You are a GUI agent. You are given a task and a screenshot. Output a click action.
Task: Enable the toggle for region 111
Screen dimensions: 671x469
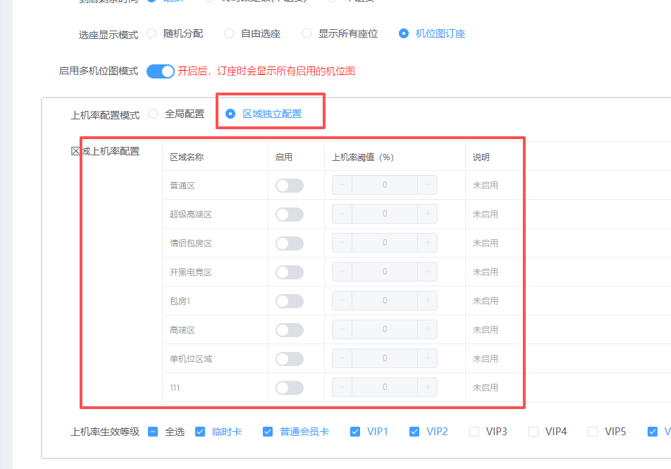click(290, 388)
